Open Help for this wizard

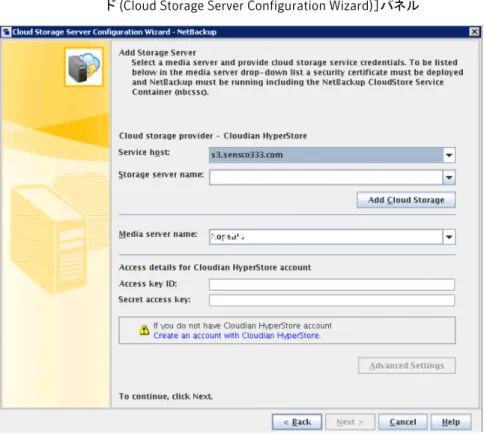(451, 422)
